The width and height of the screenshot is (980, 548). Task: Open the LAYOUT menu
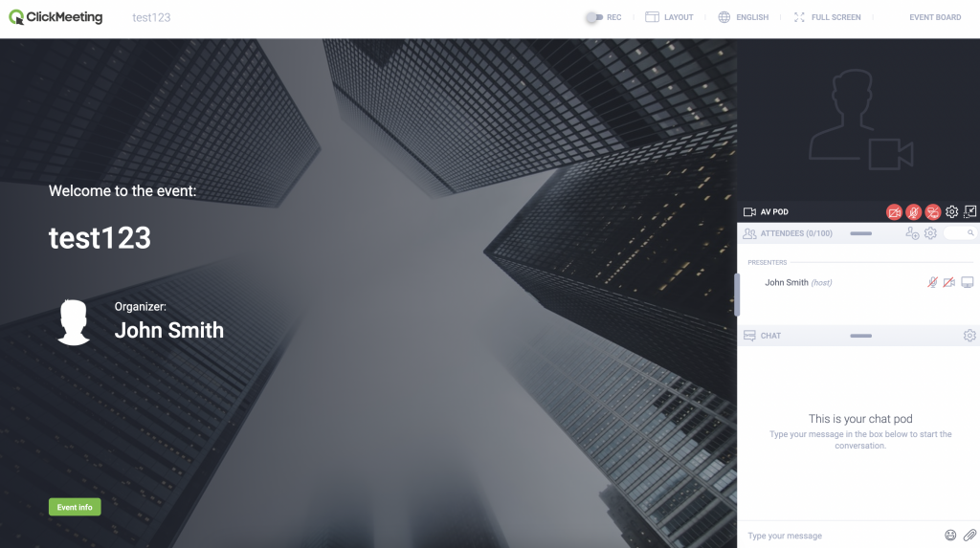pyautogui.click(x=669, y=17)
